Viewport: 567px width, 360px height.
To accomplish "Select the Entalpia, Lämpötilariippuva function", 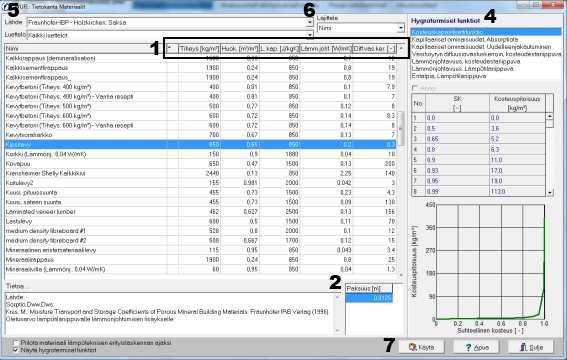I will tap(449, 76).
